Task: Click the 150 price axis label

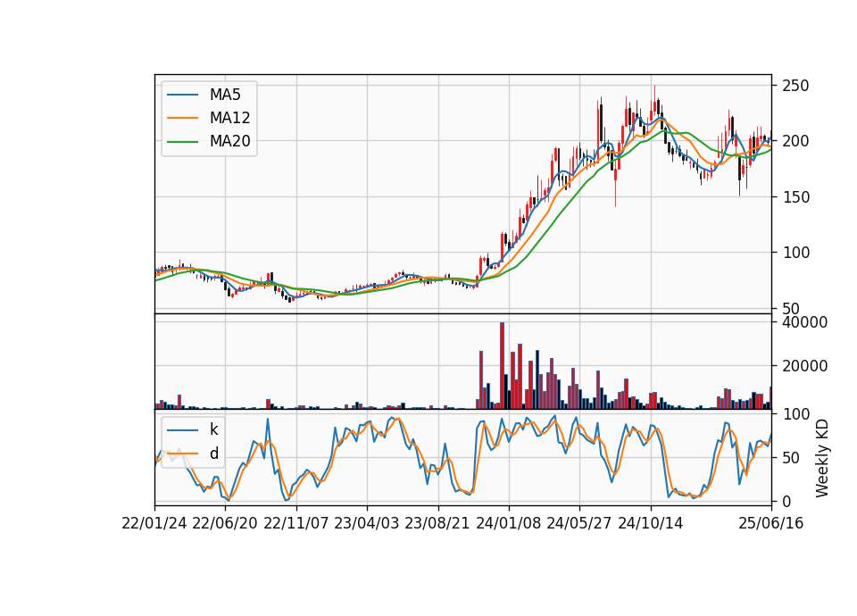Action: pyautogui.click(x=795, y=196)
